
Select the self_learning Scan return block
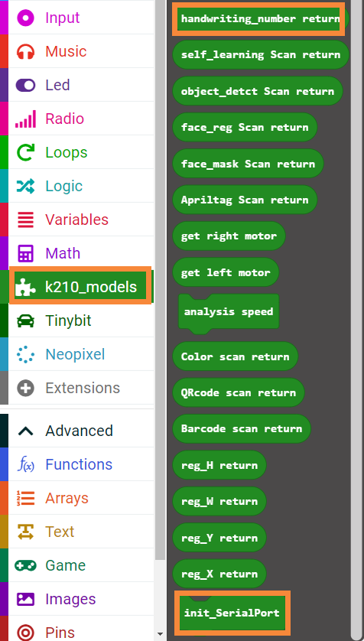[261, 55]
